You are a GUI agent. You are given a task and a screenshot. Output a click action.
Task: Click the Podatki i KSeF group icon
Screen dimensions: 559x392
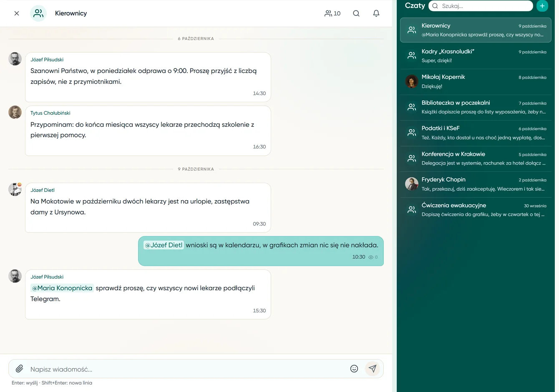[x=412, y=133]
